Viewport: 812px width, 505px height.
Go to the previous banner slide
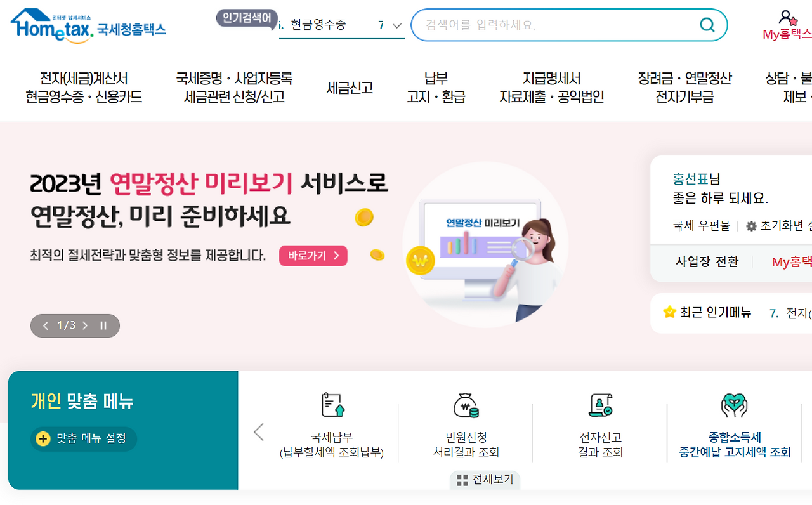[x=46, y=325]
